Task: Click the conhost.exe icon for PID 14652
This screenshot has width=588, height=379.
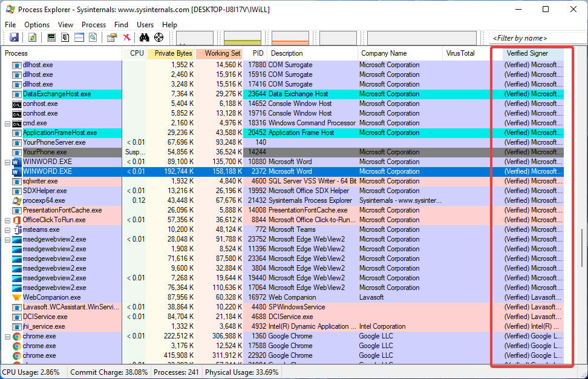Action: coord(16,104)
